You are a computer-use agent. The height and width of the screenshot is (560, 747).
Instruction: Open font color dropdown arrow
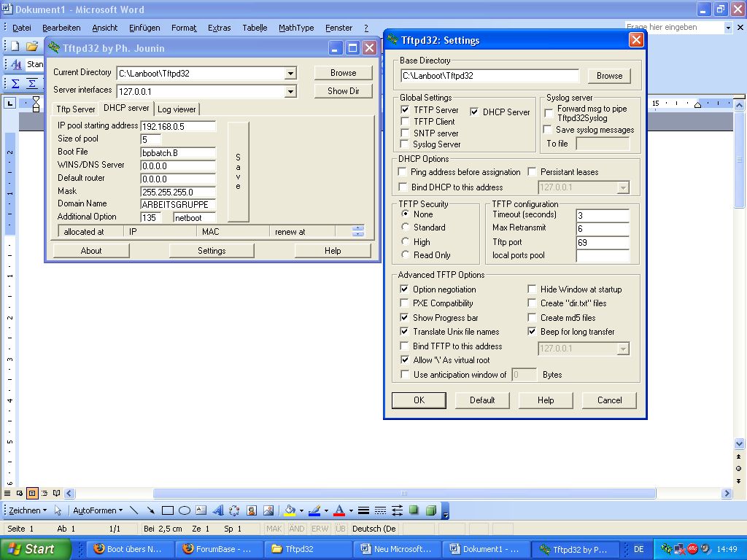(351, 510)
